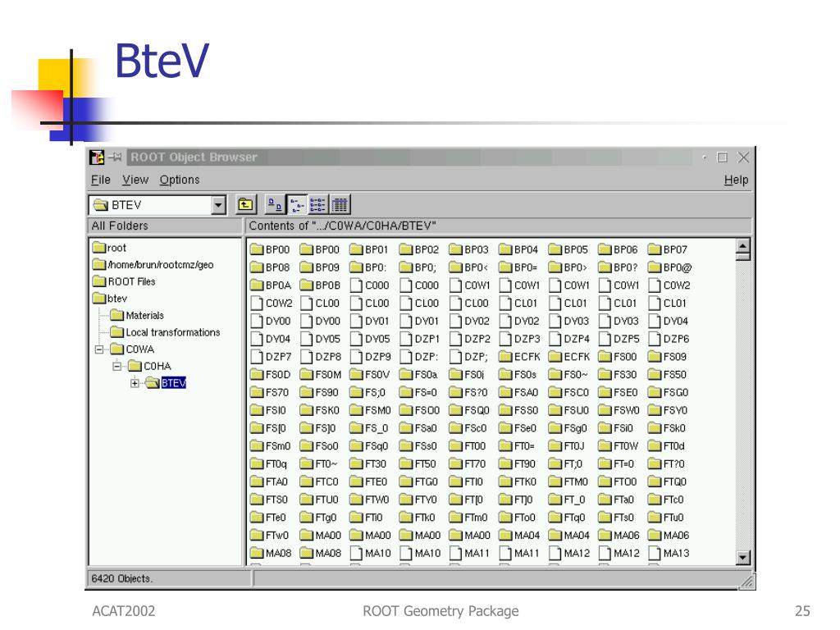Collapse the C0WA tree node

pyautogui.click(x=99, y=349)
